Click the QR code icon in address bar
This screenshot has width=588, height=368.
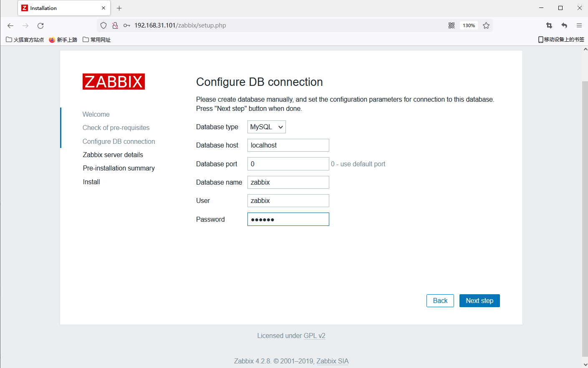[451, 25]
